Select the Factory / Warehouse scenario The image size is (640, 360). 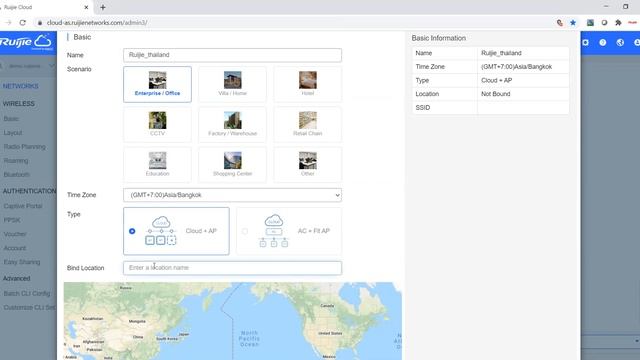pos(232,124)
